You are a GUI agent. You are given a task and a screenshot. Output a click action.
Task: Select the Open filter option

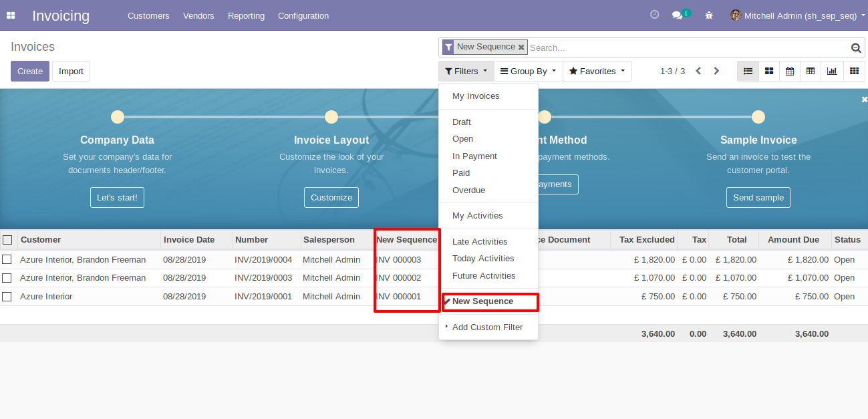(488, 139)
